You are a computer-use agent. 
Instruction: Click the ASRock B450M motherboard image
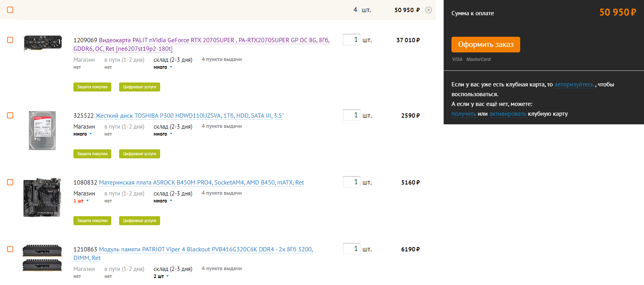pos(42,197)
